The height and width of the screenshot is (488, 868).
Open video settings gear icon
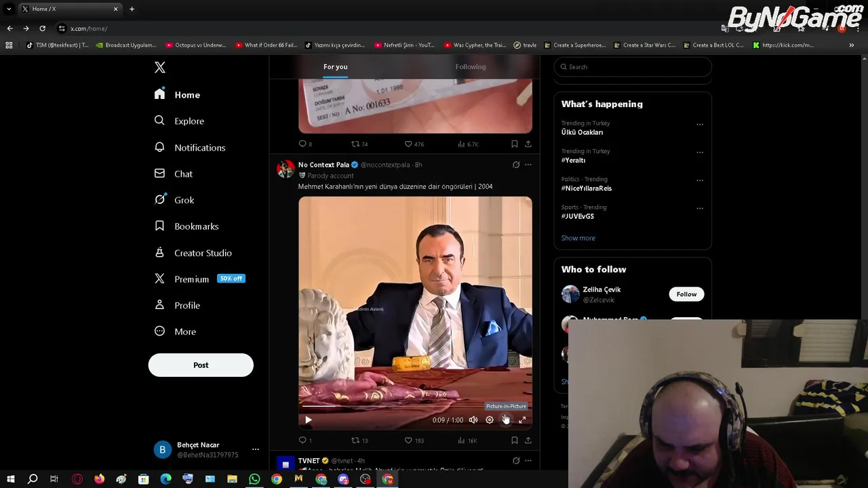click(x=490, y=420)
